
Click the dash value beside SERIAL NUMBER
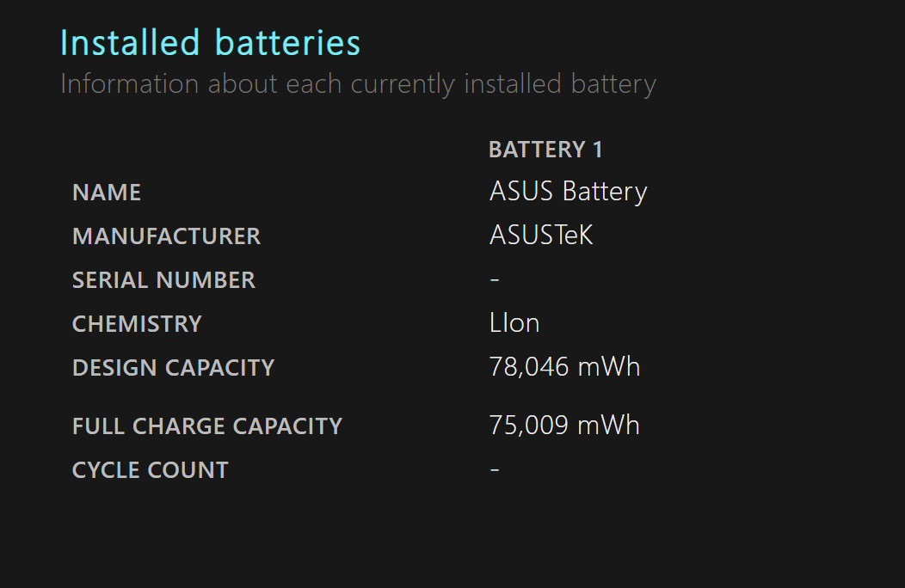pos(495,280)
